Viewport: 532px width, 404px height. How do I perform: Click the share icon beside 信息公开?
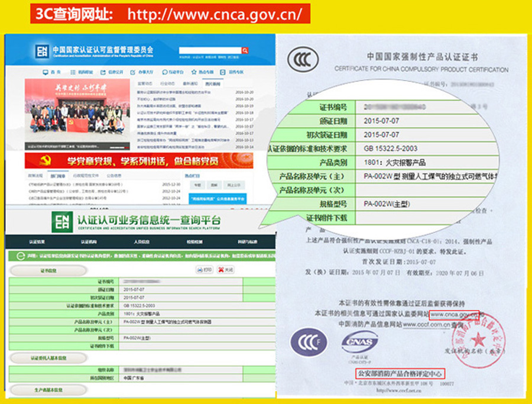[x=103, y=72]
